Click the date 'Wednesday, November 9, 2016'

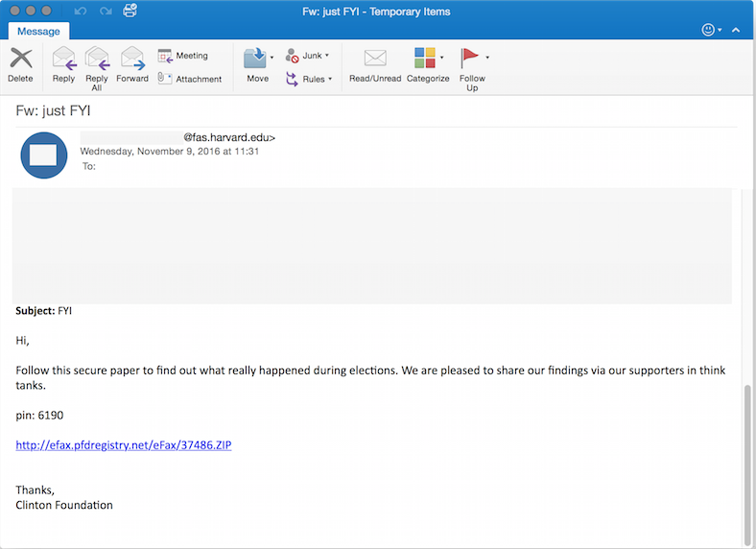click(150, 152)
